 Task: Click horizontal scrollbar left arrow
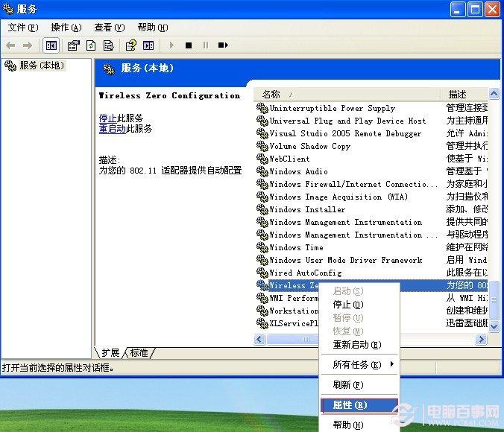coord(259,339)
